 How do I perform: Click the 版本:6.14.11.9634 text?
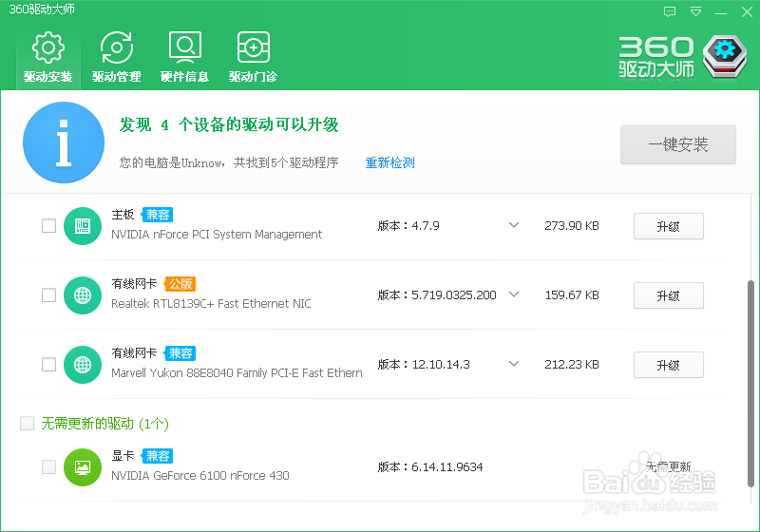[x=430, y=467]
